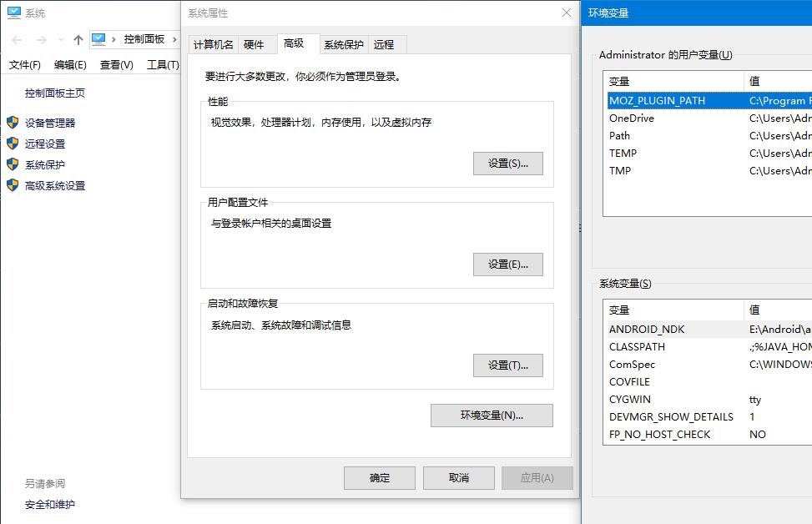Screen dimensions: 812x524
Task: Open the 控制面板主页 link
Action: [x=55, y=93]
